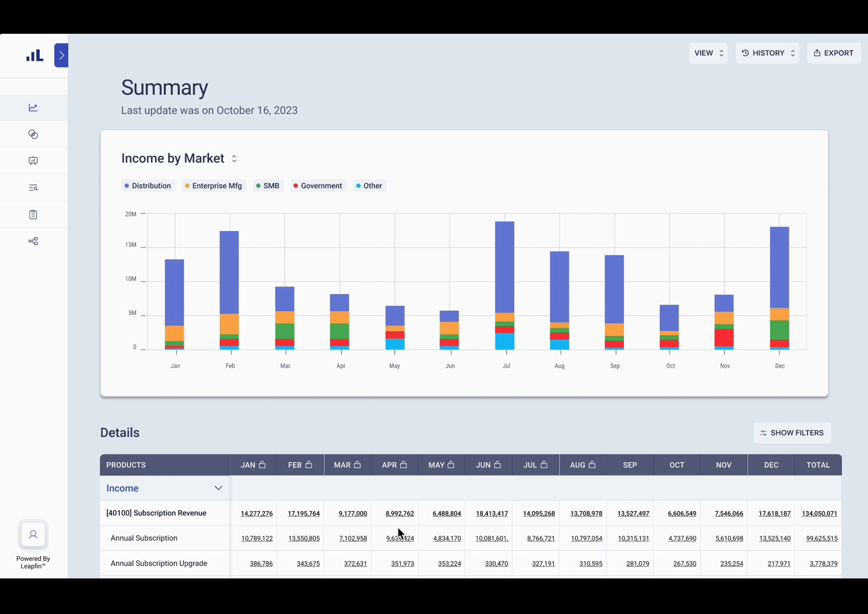868x614 pixels.
Task: Expand the sidebar with the arrow button
Action: click(61, 55)
